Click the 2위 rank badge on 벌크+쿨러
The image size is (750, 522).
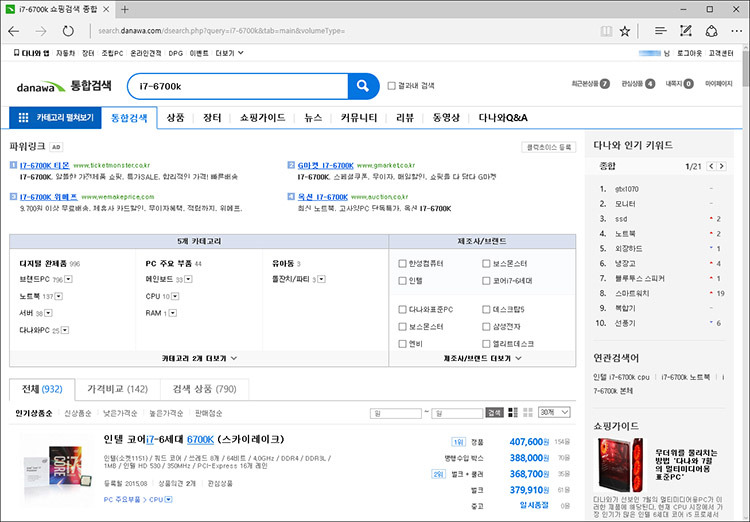click(x=438, y=474)
